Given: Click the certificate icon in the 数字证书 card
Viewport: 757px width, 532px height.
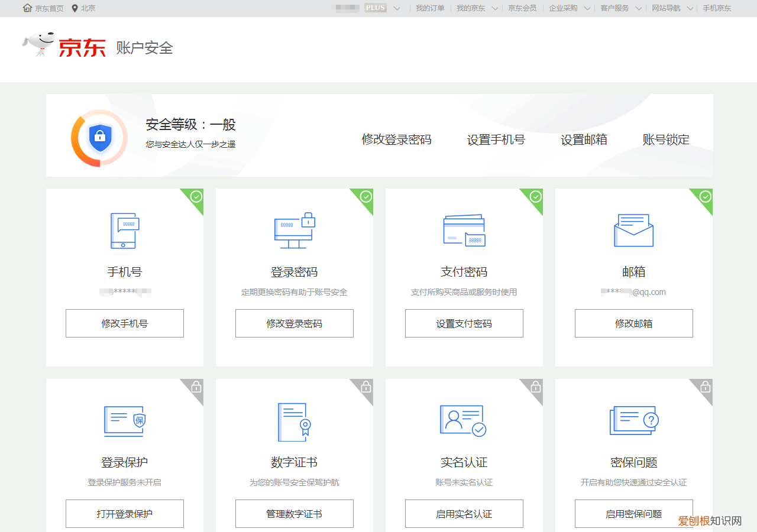Looking at the screenshot, I should pos(294,421).
